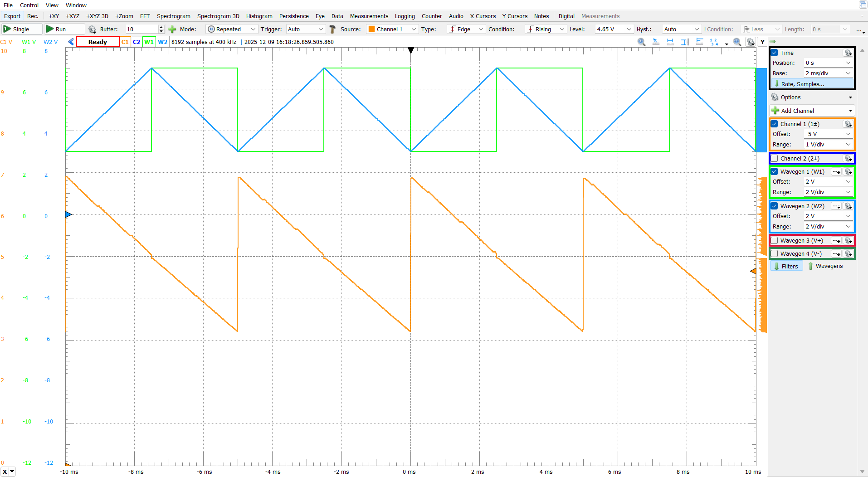This screenshot has width=868, height=477.
Task: Open the Spectrogram view tab
Action: pos(173,16)
